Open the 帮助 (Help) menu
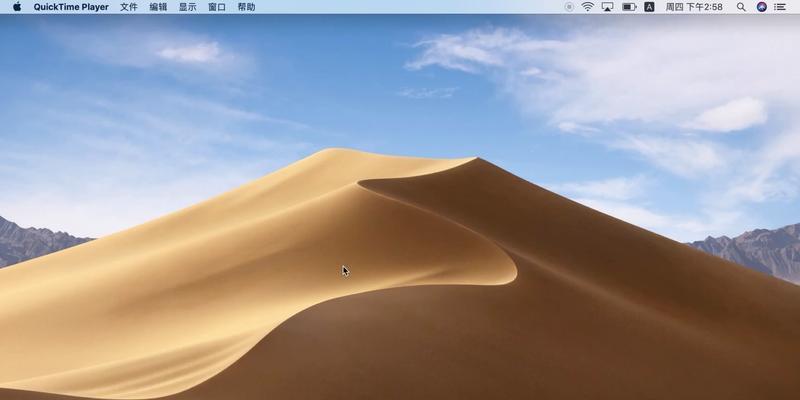 click(x=246, y=7)
